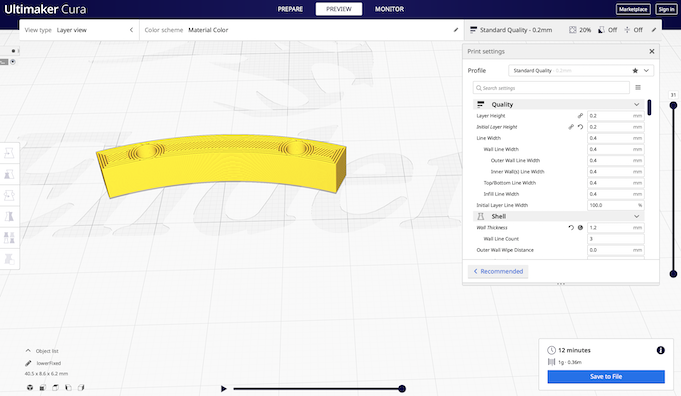
Task: Select the Support Blocker tool
Action: [9, 259]
